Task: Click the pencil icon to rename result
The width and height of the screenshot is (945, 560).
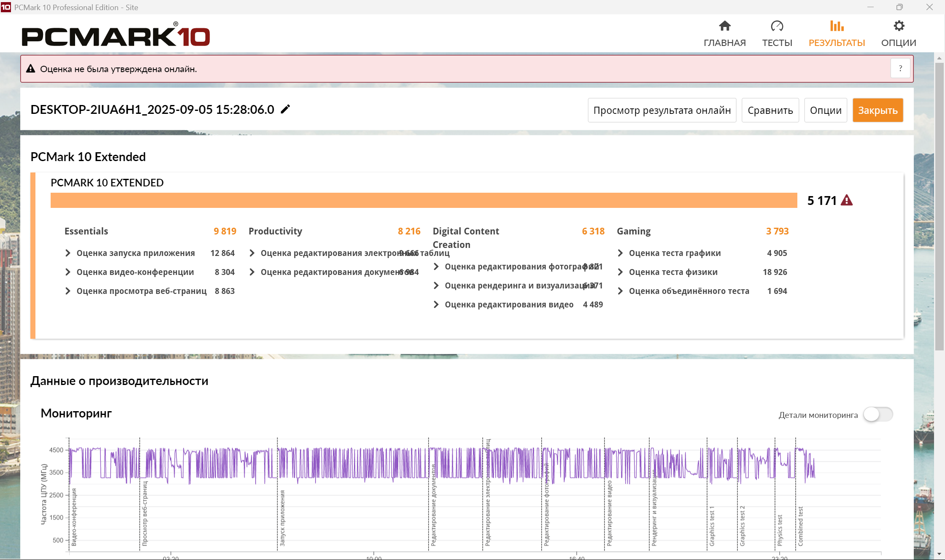Action: click(286, 109)
